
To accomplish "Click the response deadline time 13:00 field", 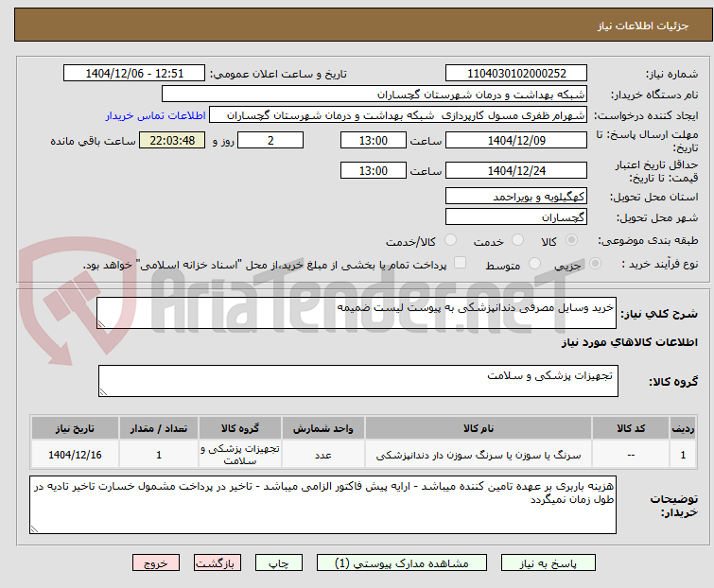I will [x=374, y=140].
